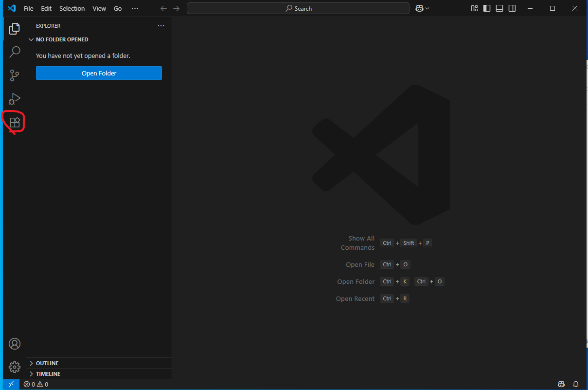Show hidden menus via title bar ellipsis

click(x=135, y=8)
